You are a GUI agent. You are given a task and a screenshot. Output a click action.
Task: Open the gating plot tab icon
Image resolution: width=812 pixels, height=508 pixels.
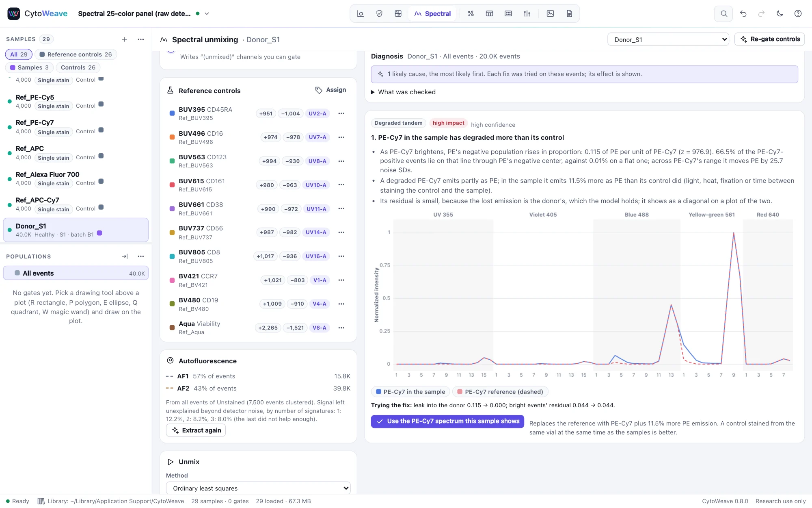[360, 13]
